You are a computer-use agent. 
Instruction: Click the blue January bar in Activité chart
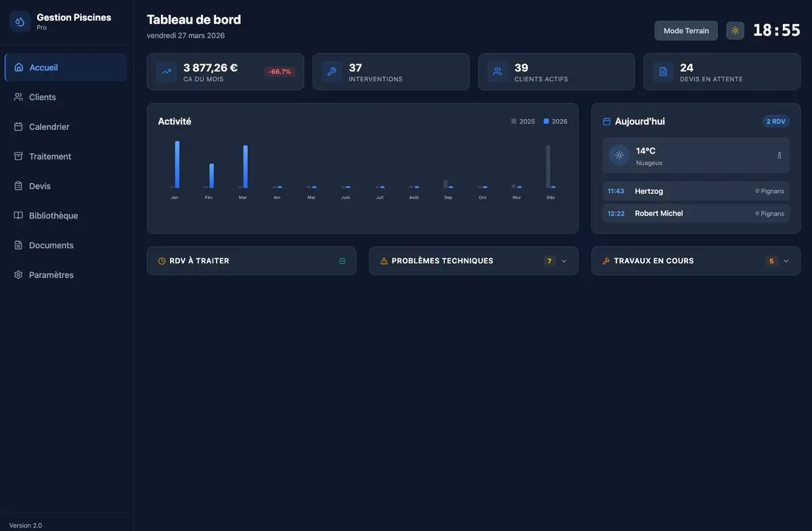[177, 164]
